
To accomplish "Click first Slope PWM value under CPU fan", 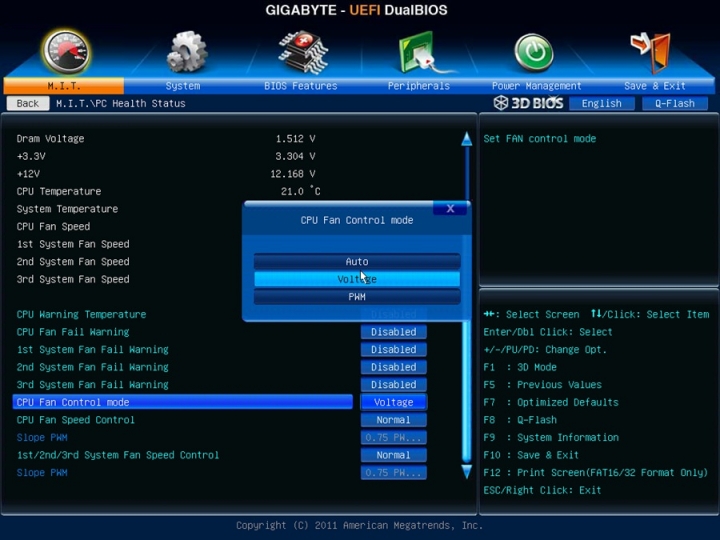I will tap(394, 438).
